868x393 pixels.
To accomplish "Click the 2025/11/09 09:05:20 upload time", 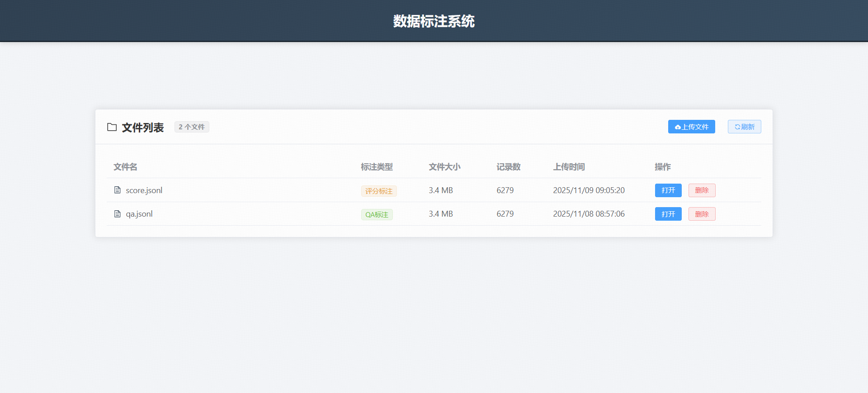I will point(589,190).
